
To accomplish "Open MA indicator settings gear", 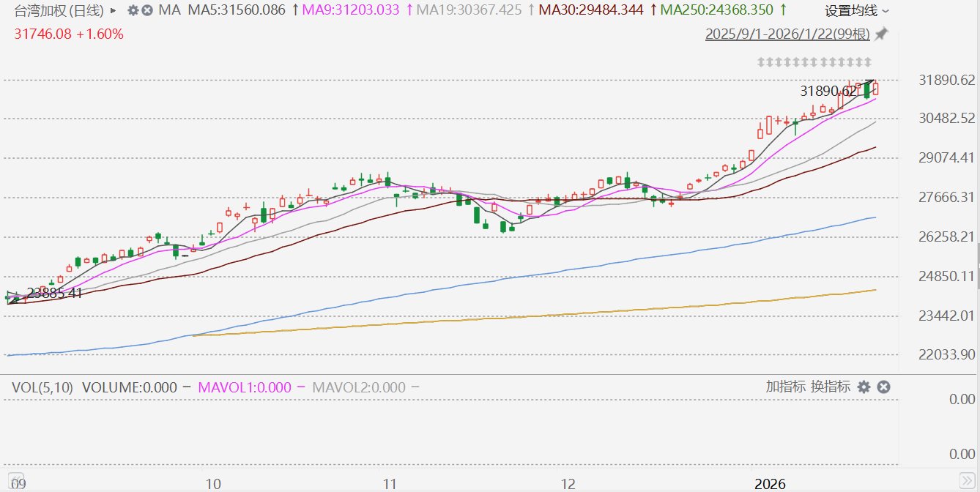I will [133, 10].
